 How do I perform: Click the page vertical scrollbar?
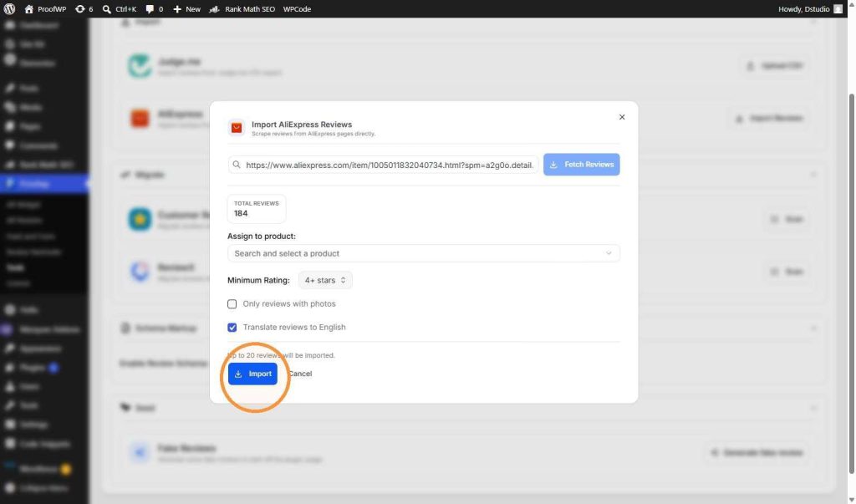pyautogui.click(x=851, y=284)
